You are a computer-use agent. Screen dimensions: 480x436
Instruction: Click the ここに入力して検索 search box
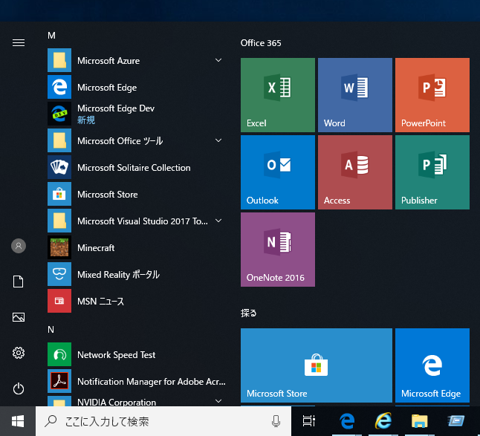[x=163, y=421]
